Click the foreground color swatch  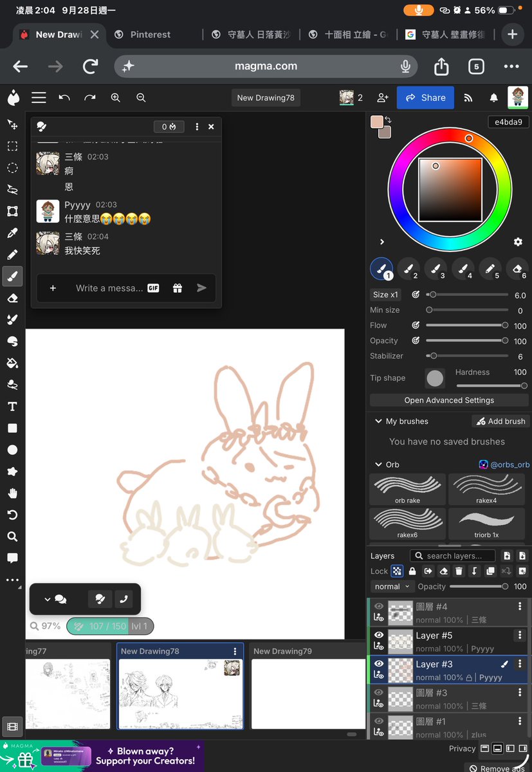coord(377,122)
